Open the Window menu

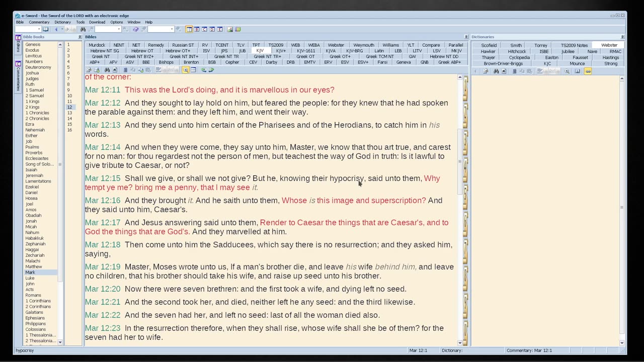point(134,22)
